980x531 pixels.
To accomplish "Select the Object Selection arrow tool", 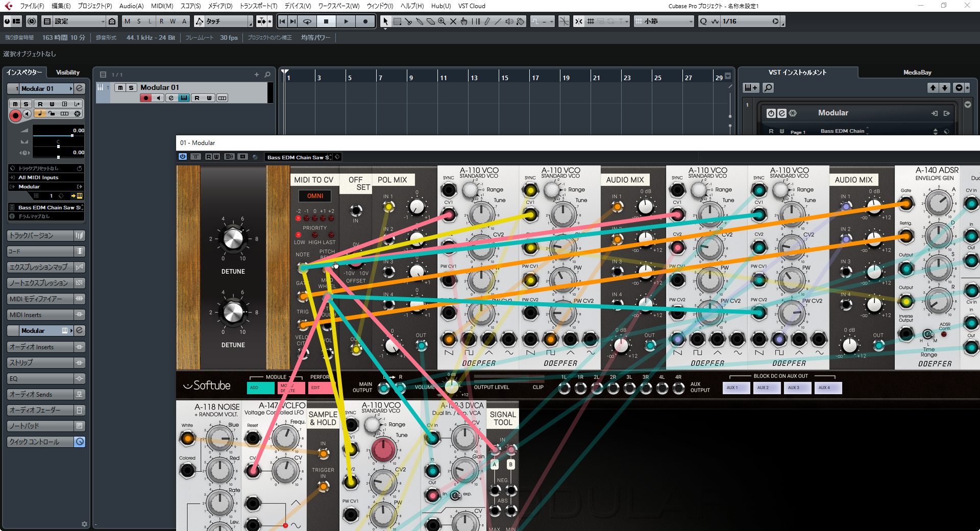I will pos(385,21).
